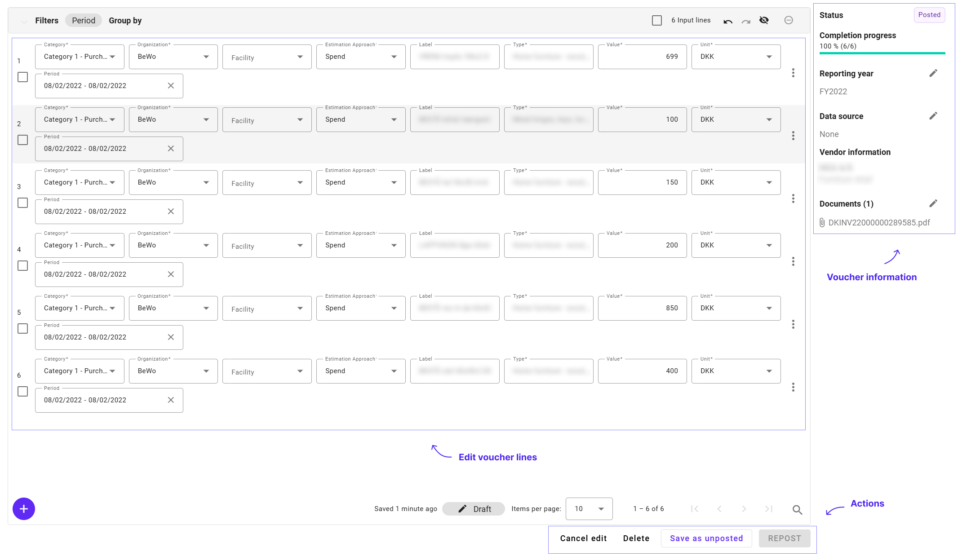Clear the period date on line 2
The height and width of the screenshot is (560, 962).
tap(171, 149)
